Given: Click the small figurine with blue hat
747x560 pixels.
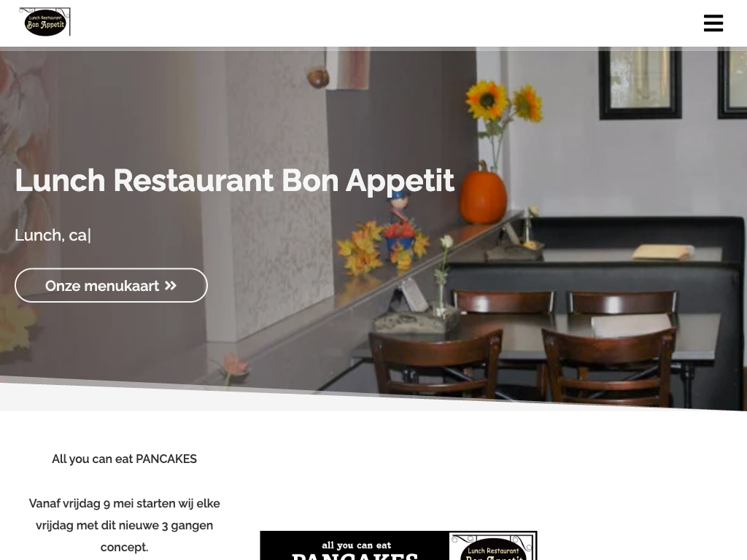Looking at the screenshot, I should (x=399, y=223).
